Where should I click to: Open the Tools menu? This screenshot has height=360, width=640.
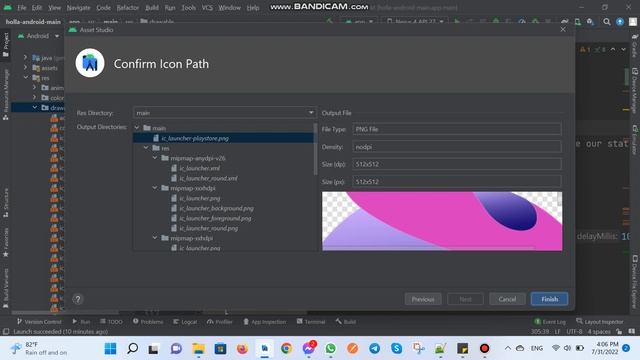coord(188,7)
